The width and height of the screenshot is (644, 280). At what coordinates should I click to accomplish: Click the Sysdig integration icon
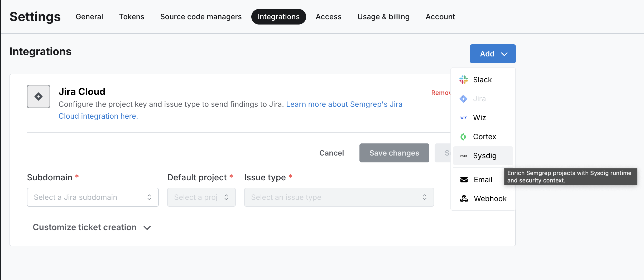point(463,156)
